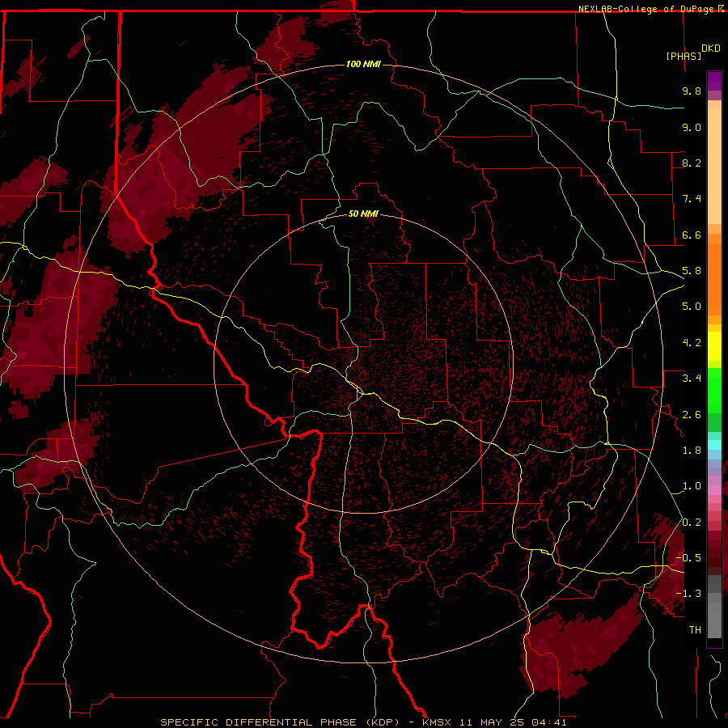728x728 pixels.
Task: Click the 1.0 legend value
Action: (692, 486)
